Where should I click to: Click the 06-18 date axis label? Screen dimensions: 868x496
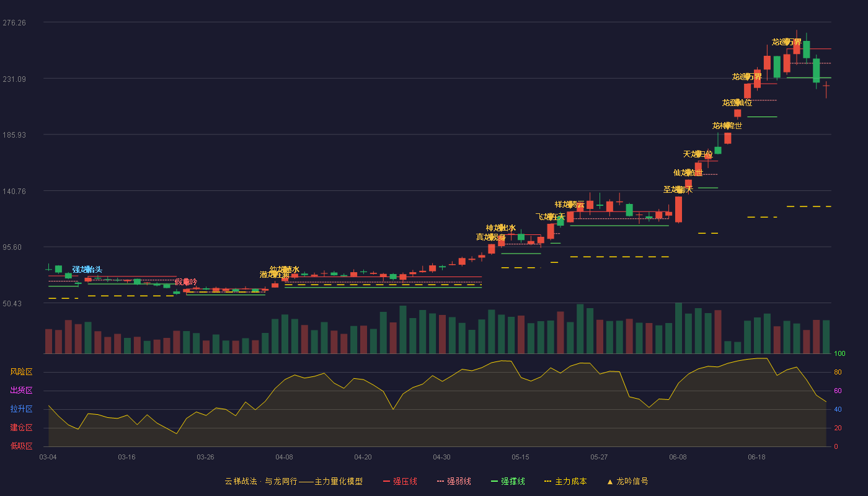pyautogui.click(x=756, y=457)
